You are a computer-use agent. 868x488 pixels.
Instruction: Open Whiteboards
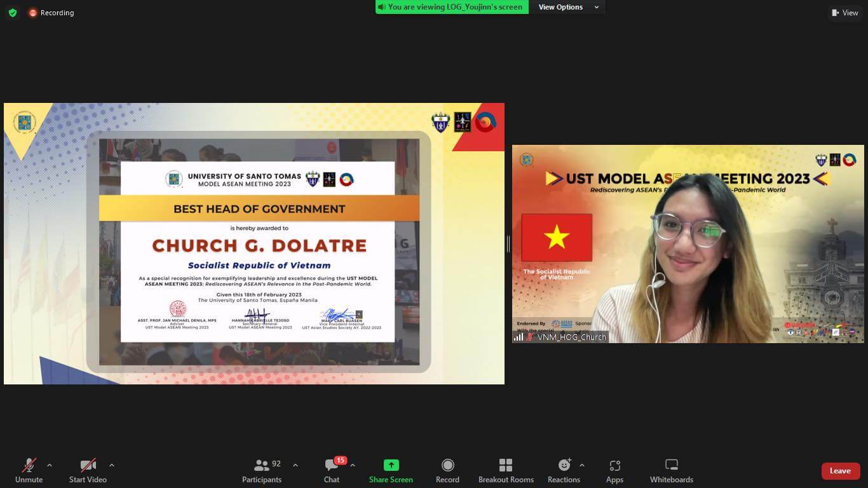point(672,471)
